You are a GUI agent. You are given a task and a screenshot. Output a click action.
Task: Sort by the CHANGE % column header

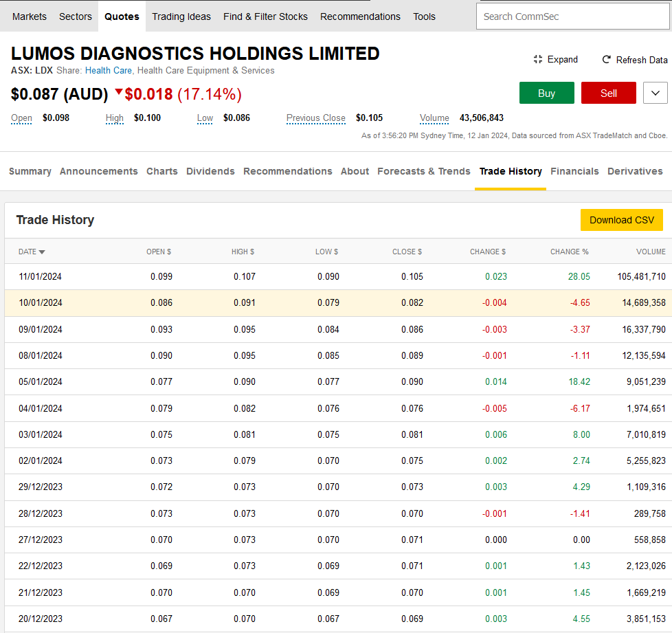click(569, 252)
